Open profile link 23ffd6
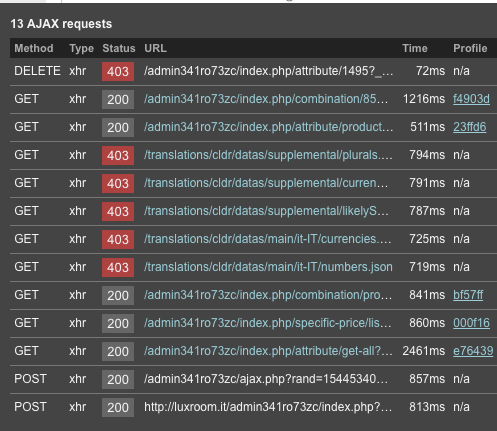 pyautogui.click(x=470, y=127)
